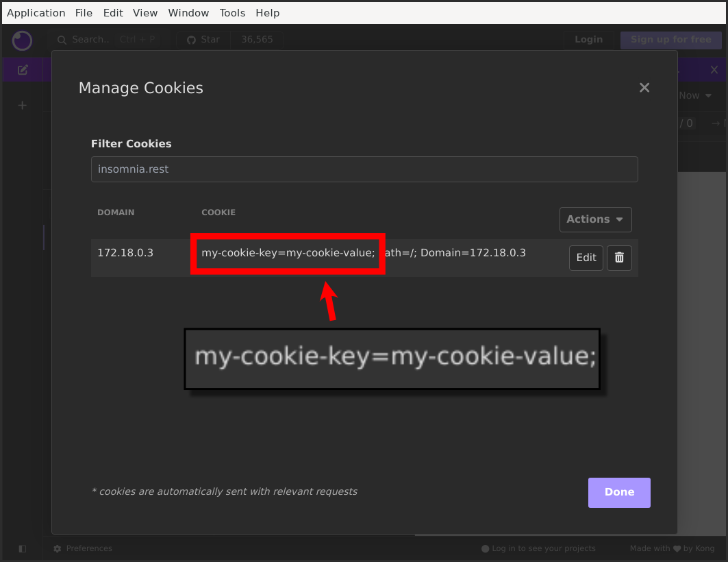Click the edit pencil icon in sidebar
The width and height of the screenshot is (728, 562).
tap(23, 70)
